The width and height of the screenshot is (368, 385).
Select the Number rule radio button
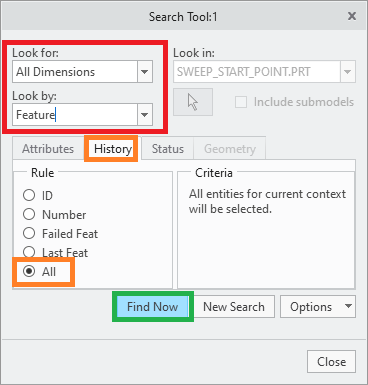29,214
